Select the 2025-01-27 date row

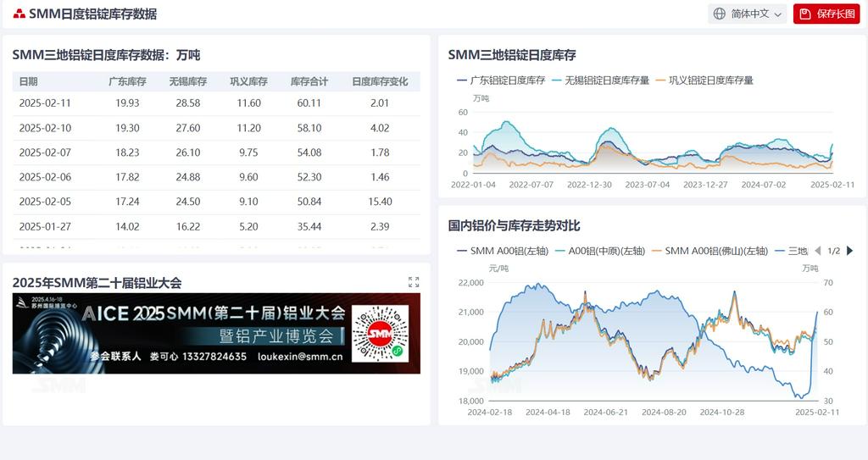pyautogui.click(x=216, y=226)
